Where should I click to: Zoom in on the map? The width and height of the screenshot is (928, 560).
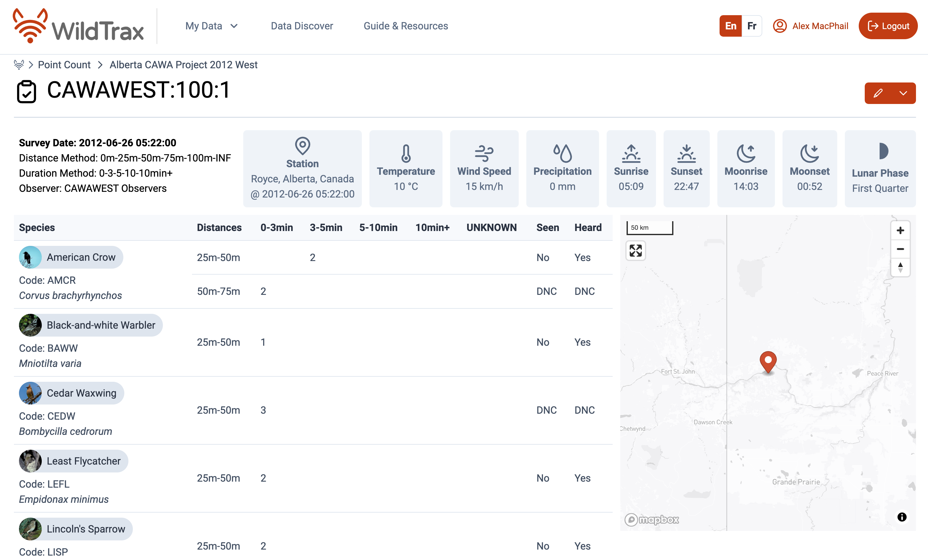(900, 230)
